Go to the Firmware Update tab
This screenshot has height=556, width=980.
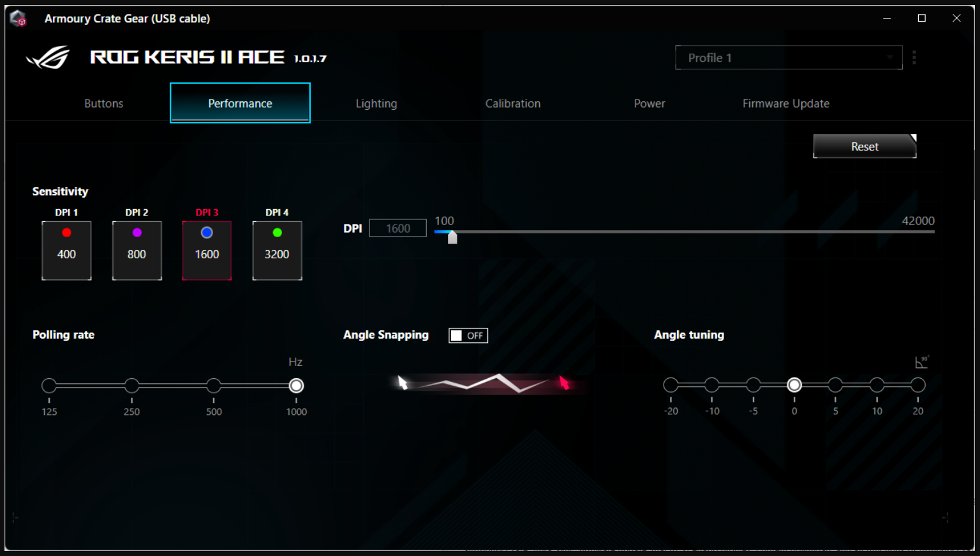tap(785, 103)
